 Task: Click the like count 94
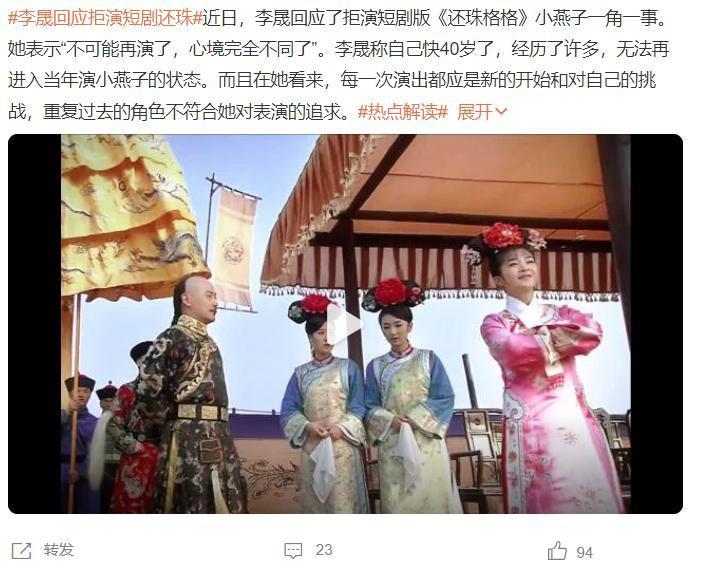[584, 552]
